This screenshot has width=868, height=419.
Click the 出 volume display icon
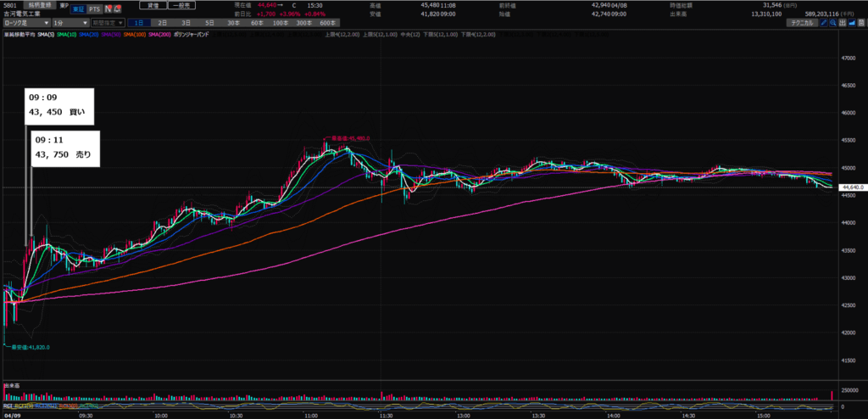click(844, 23)
